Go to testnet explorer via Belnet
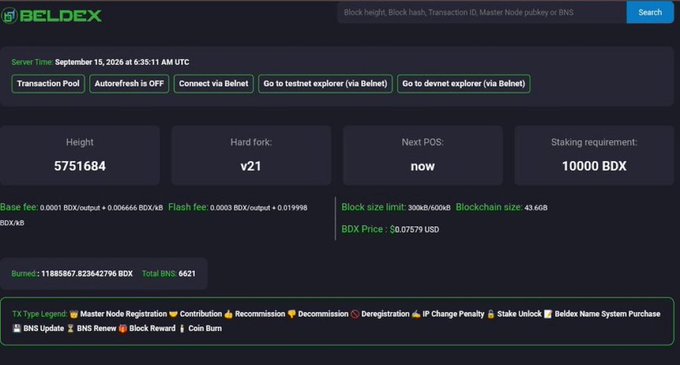Image resolution: width=680 pixels, height=365 pixels. click(x=325, y=84)
